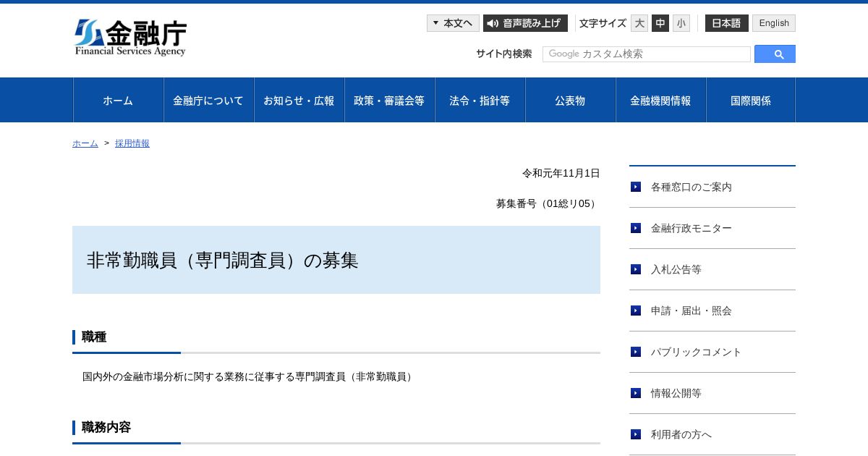Set text size to 小 (small)
This screenshot has width=868, height=456.
pyautogui.click(x=681, y=23)
